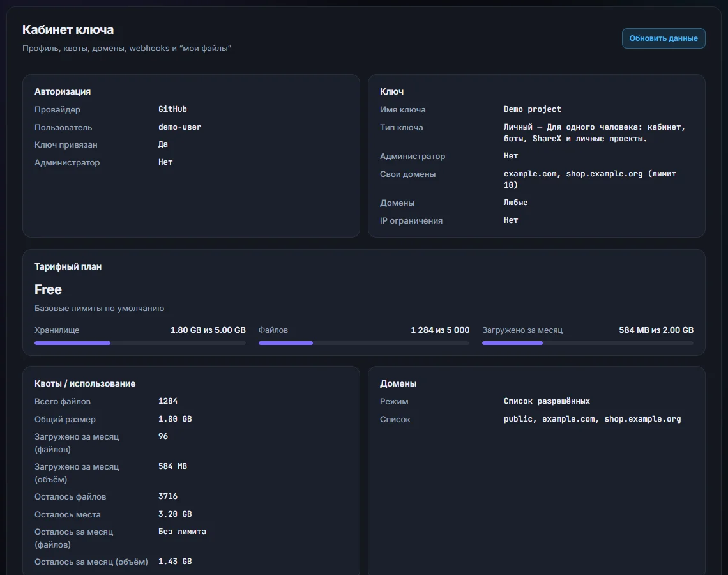This screenshot has height=575, width=728.
Task: Select the "Free" plan name
Action: click(x=48, y=289)
